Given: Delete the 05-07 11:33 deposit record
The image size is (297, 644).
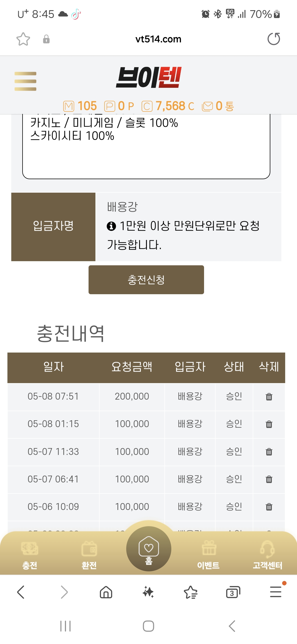Looking at the screenshot, I should 269,452.
